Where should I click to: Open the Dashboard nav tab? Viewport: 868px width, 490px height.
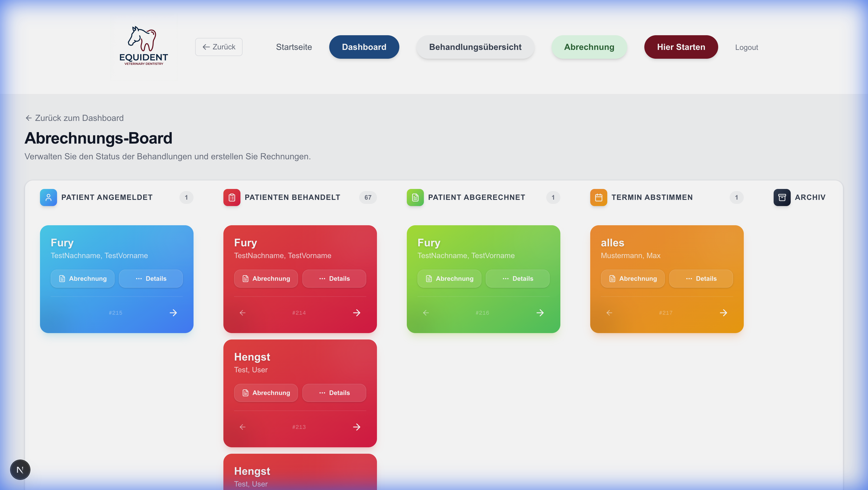point(364,47)
